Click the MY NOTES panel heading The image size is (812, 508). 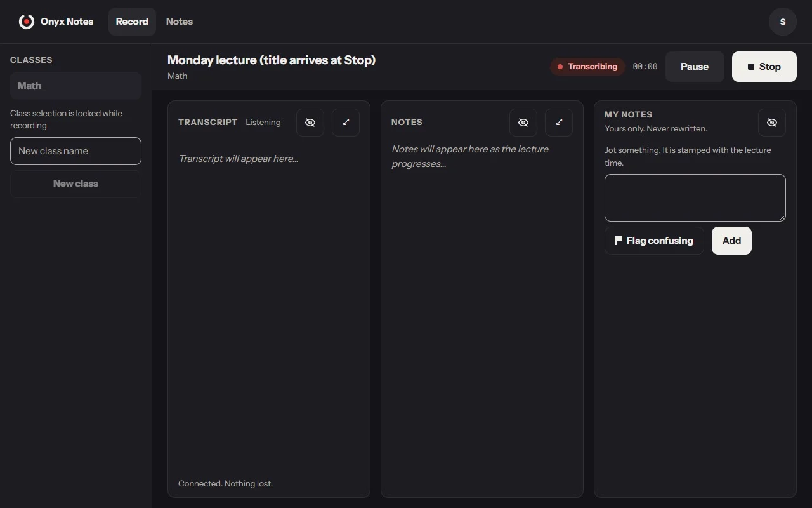point(629,115)
